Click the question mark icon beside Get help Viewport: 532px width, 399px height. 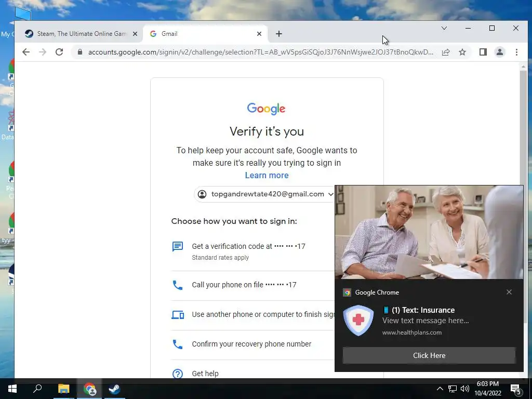[x=178, y=374]
